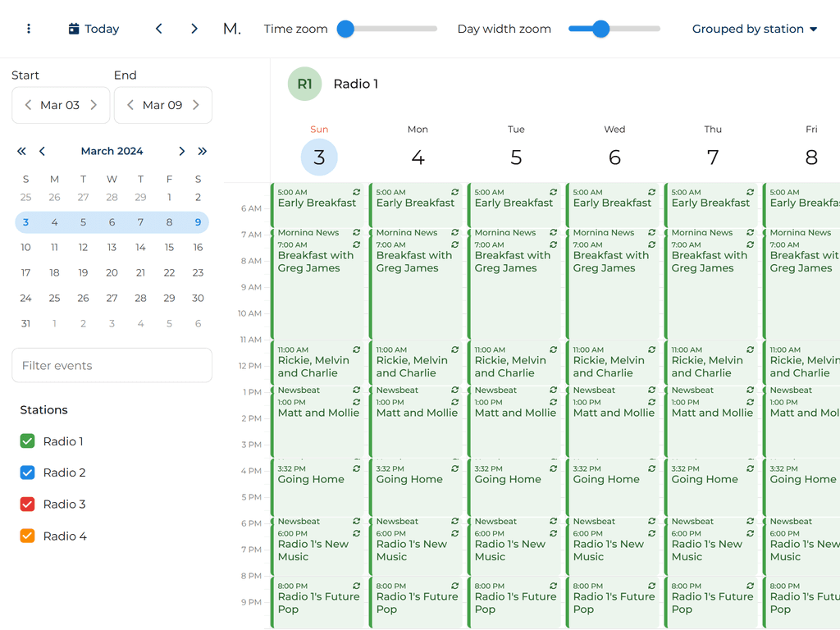840x630 pixels.
Task: Open the Grouped by station dropdown
Action: pos(754,29)
